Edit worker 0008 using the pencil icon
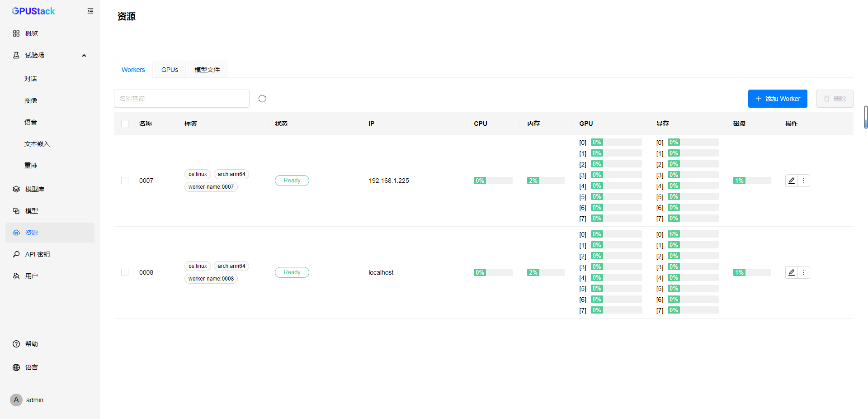Screen dimensions: 868x419 pos(792,272)
